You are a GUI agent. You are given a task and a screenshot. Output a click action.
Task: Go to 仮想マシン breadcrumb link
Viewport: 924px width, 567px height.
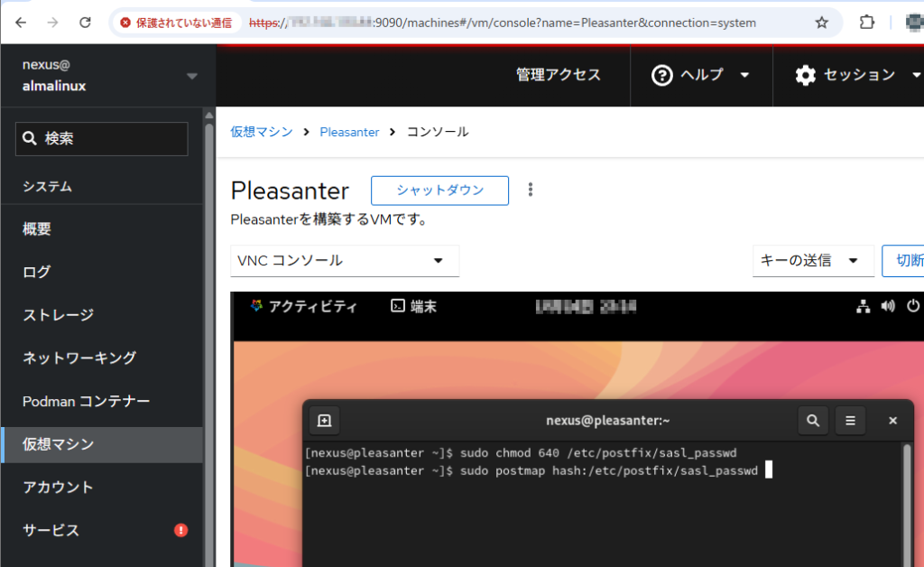pos(262,132)
